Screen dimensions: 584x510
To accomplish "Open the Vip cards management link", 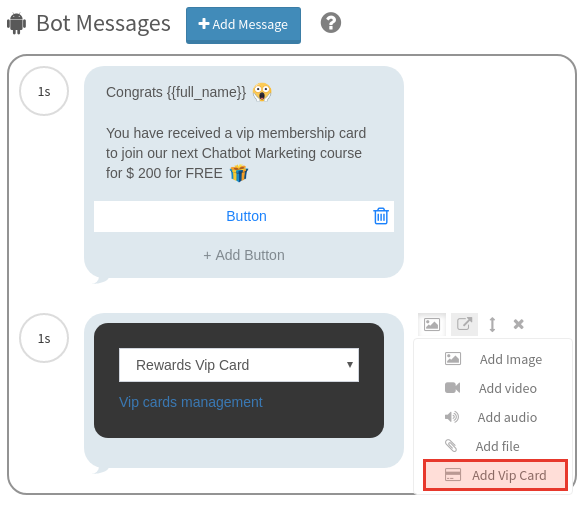I will [x=191, y=402].
